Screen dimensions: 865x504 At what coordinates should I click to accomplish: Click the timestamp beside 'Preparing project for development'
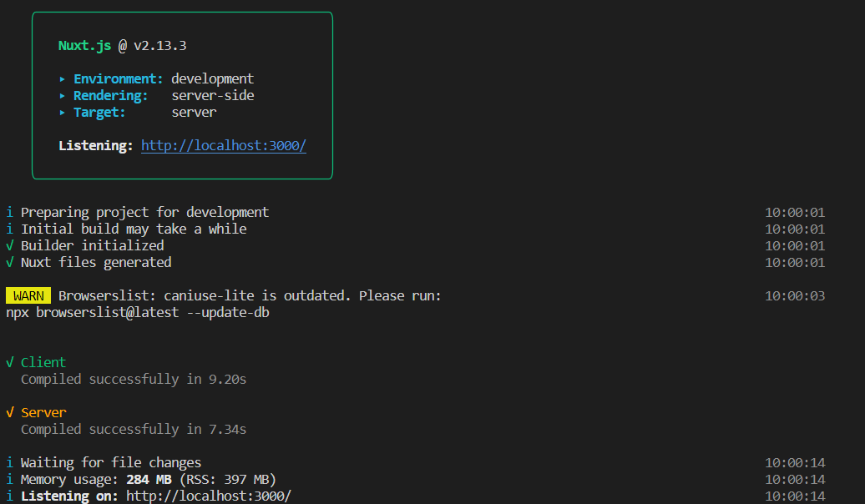tap(794, 212)
